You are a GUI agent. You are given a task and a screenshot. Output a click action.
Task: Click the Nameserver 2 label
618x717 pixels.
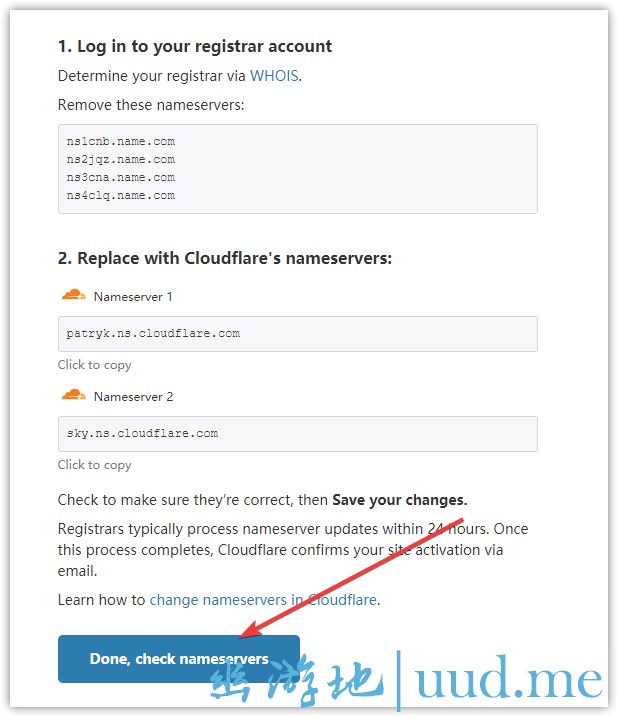133,397
